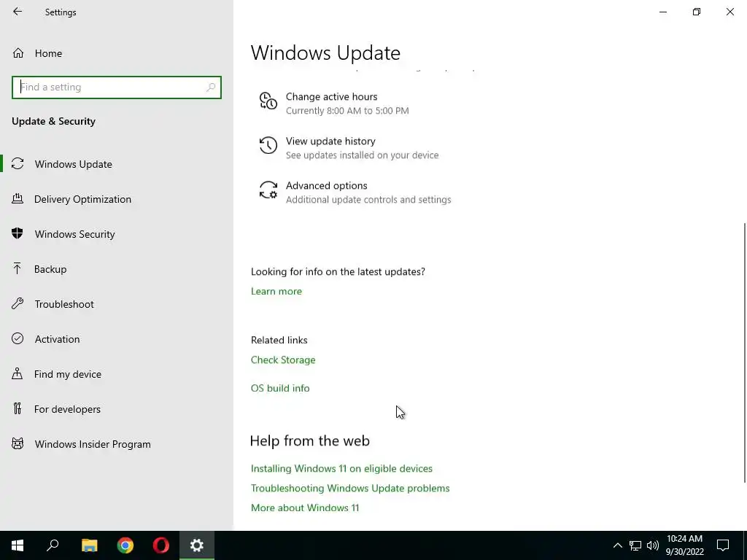747x560 pixels.
Task: Launch Google Chrome from the taskbar
Action: [x=125, y=545]
